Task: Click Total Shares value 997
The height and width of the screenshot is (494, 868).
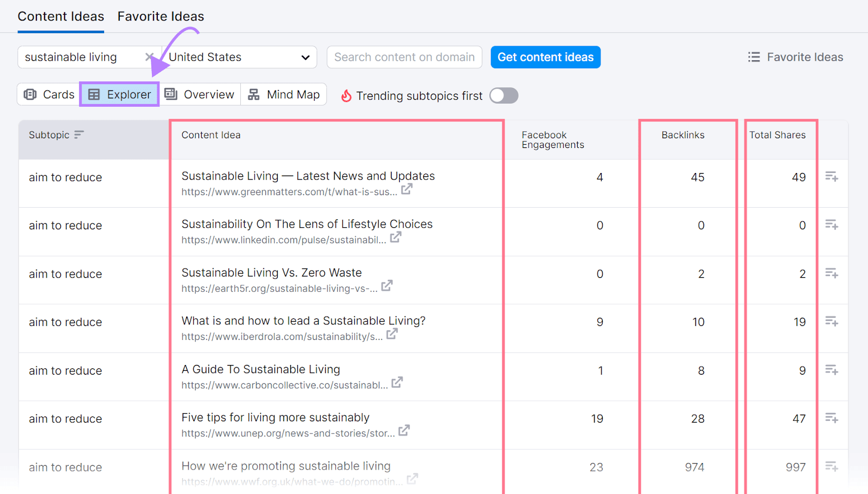Action: (x=795, y=467)
